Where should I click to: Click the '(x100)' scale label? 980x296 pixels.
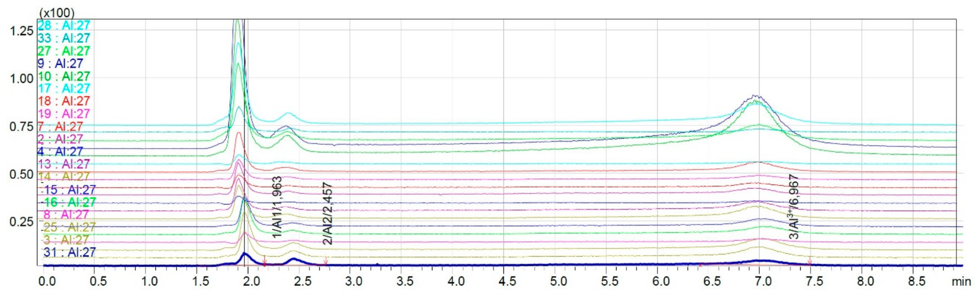57,13
